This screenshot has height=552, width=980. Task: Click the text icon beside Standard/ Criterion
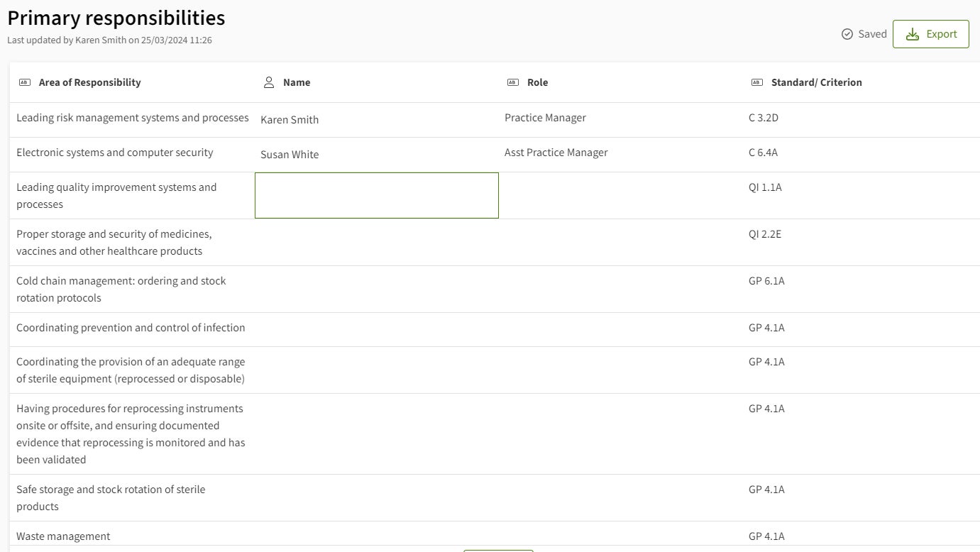tap(756, 82)
